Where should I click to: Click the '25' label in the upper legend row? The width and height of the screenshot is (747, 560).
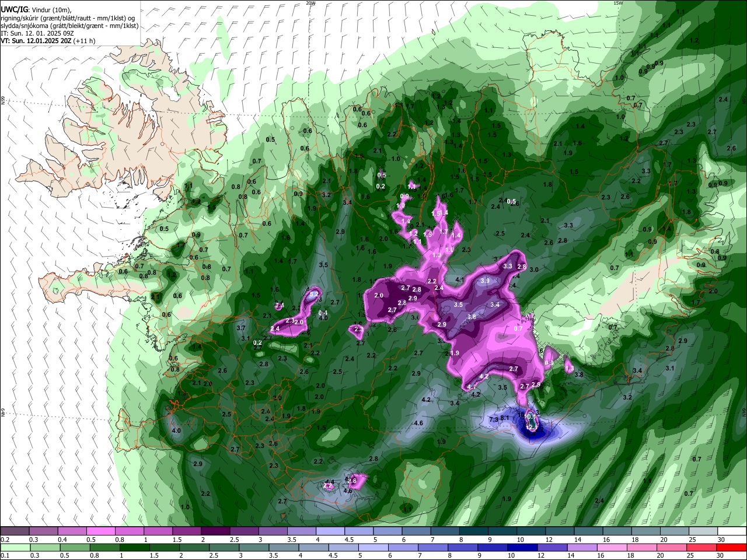[x=692, y=540]
